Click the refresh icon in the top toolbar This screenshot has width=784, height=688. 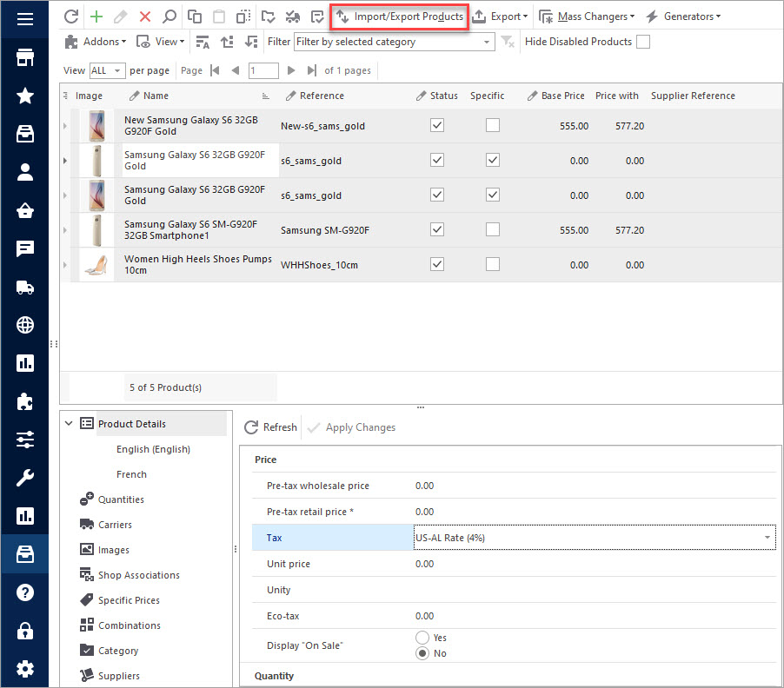[x=71, y=17]
